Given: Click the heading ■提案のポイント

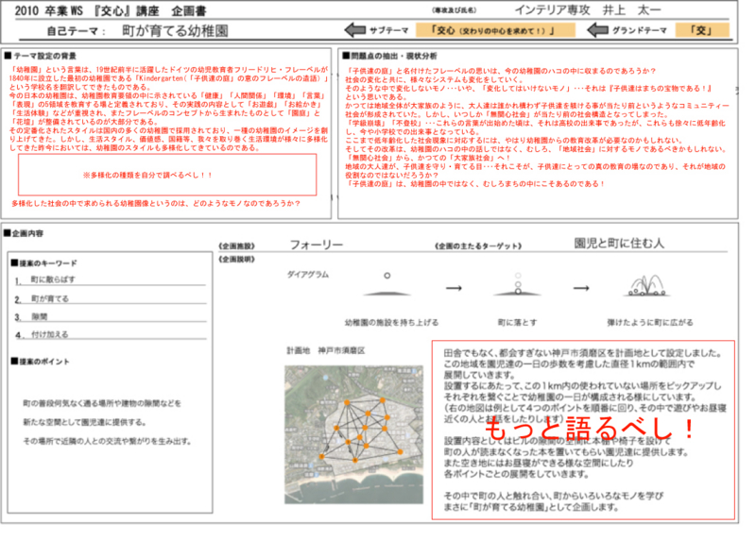Looking at the screenshot, I should pos(41,362).
